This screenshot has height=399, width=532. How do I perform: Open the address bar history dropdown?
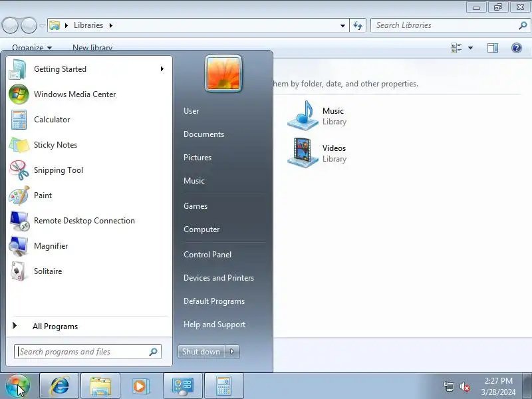342,25
